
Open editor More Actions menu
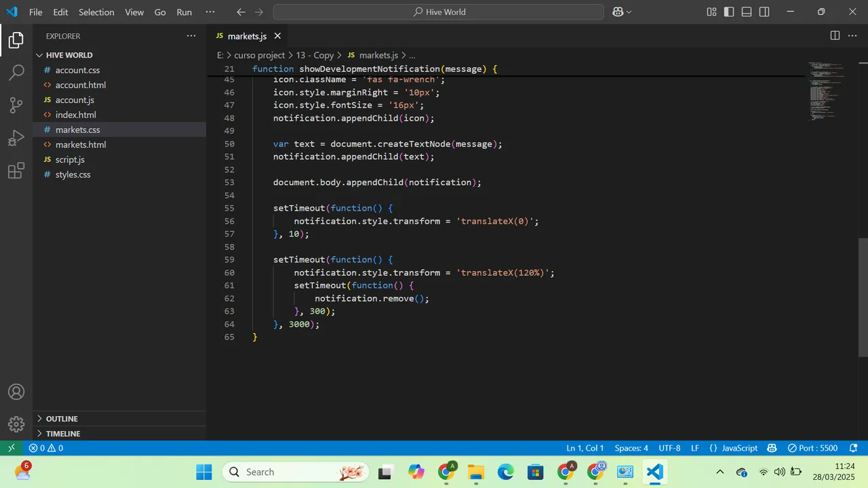853,36
